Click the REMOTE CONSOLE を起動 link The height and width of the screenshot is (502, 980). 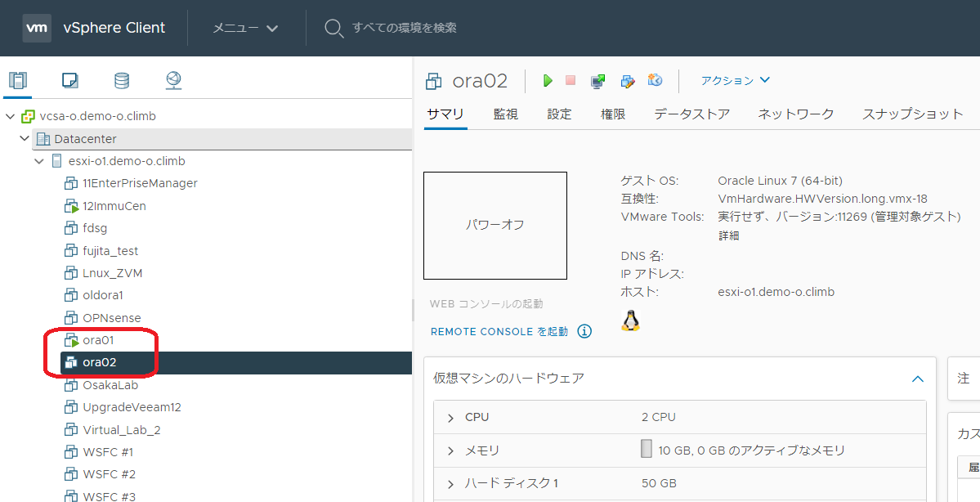pos(499,331)
